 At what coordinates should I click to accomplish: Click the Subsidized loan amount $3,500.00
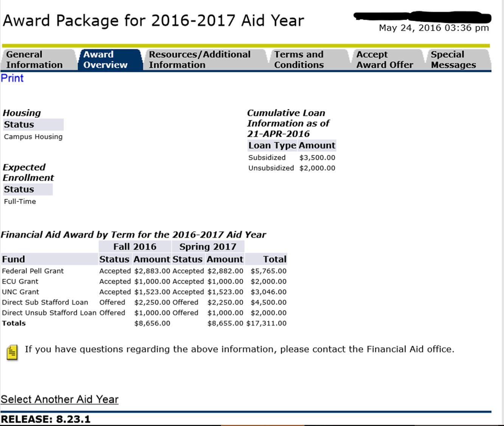(317, 158)
